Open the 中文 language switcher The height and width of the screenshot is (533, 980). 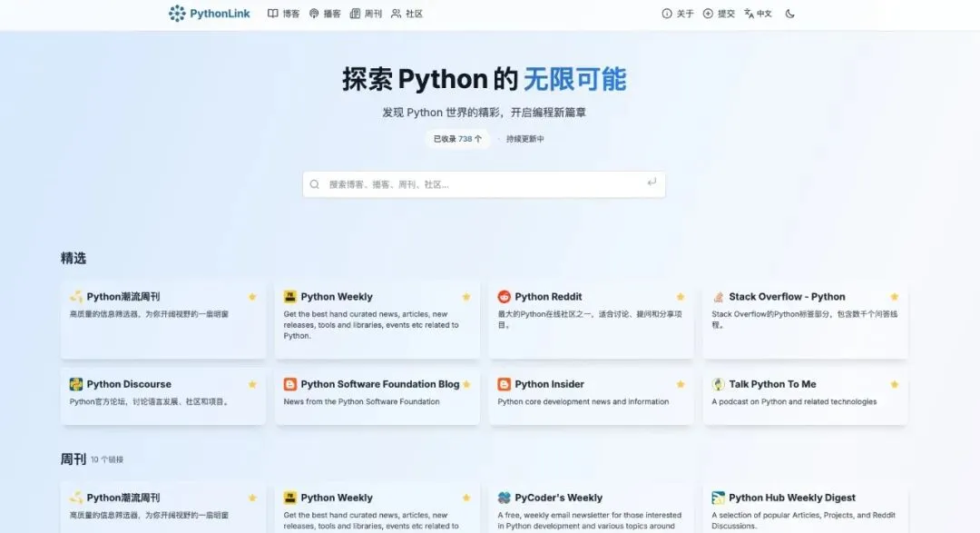pyautogui.click(x=758, y=13)
